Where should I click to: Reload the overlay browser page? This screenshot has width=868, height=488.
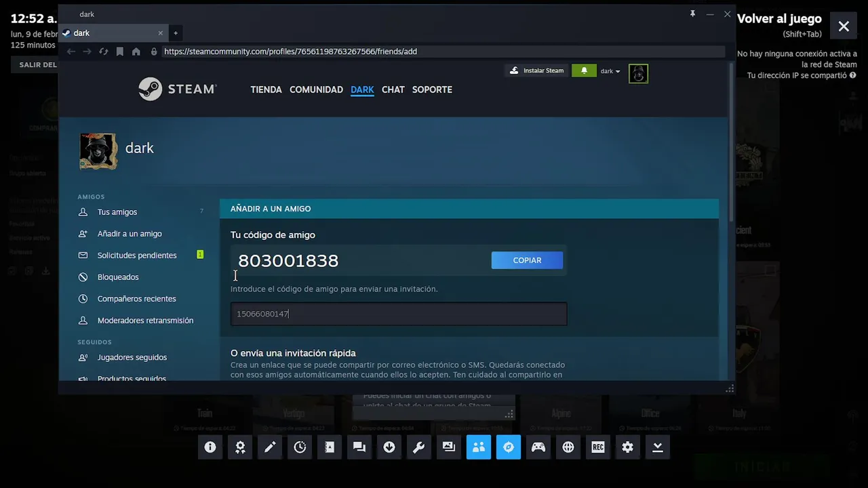(104, 52)
